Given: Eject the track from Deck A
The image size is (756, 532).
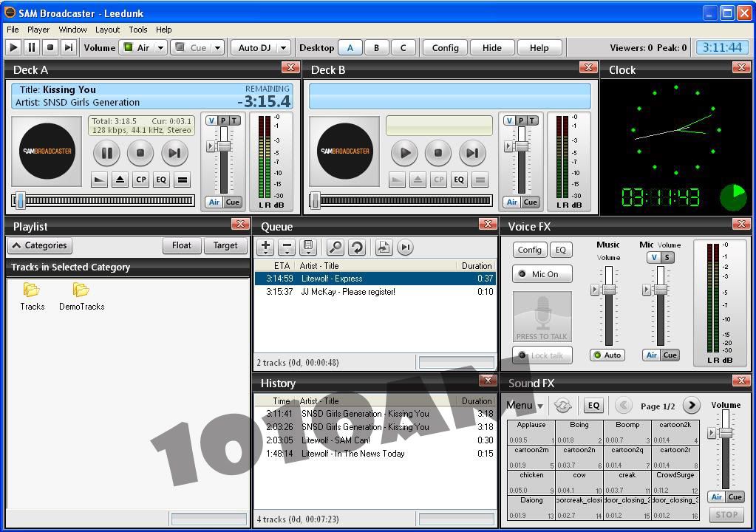Looking at the screenshot, I should pos(120,180).
